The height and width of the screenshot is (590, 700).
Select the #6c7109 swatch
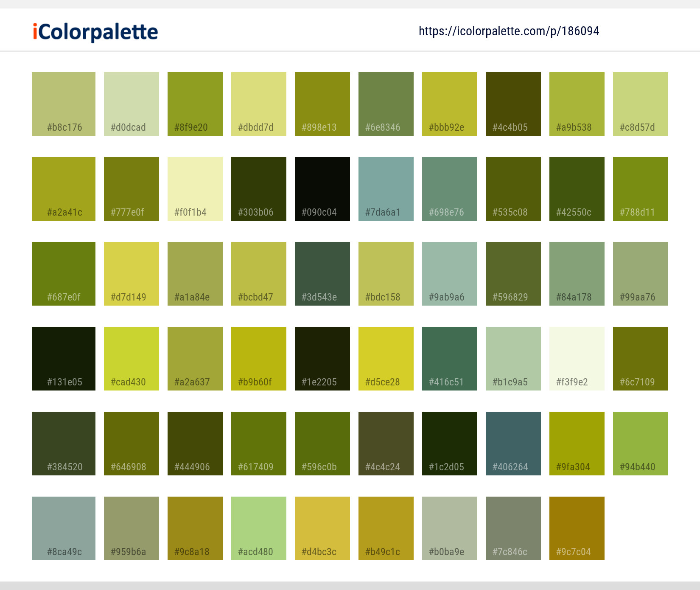[641, 359]
